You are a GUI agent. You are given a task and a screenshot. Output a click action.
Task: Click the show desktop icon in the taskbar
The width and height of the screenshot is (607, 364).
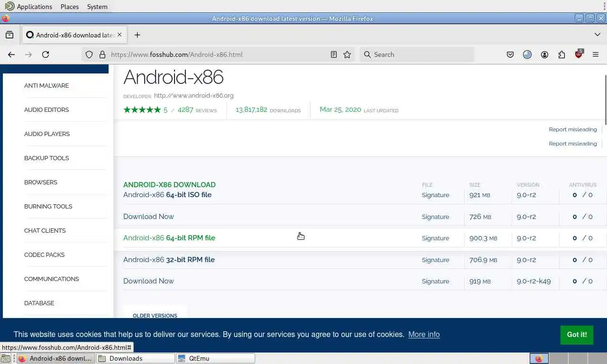(x=5, y=358)
